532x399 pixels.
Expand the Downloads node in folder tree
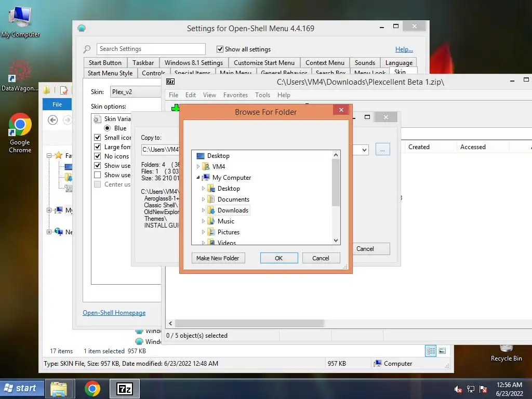pyautogui.click(x=203, y=210)
